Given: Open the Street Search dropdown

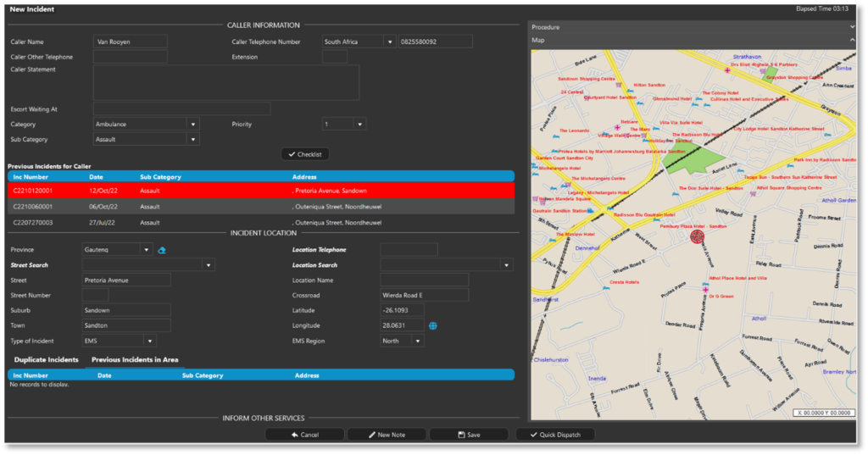Looking at the screenshot, I should click(209, 265).
